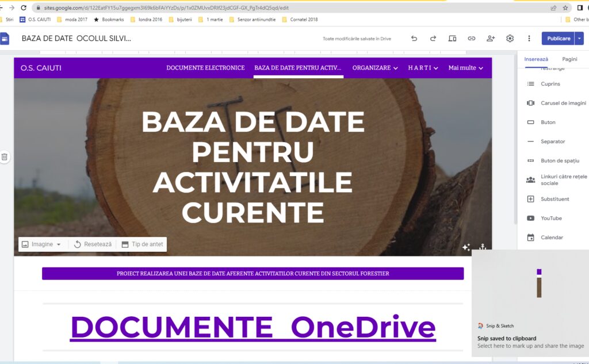Open the site settings gear
The height and width of the screenshot is (364, 589).
click(x=510, y=39)
